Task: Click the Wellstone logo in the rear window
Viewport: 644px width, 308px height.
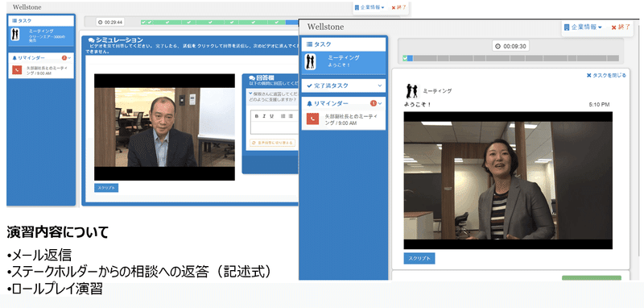Action: pyautogui.click(x=27, y=7)
